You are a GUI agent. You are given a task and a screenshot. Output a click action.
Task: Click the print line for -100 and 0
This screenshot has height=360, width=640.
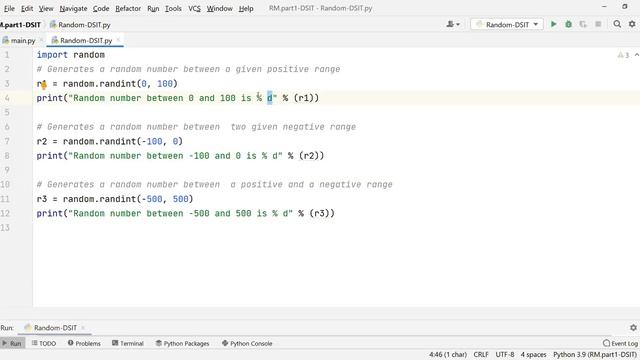pos(180,156)
